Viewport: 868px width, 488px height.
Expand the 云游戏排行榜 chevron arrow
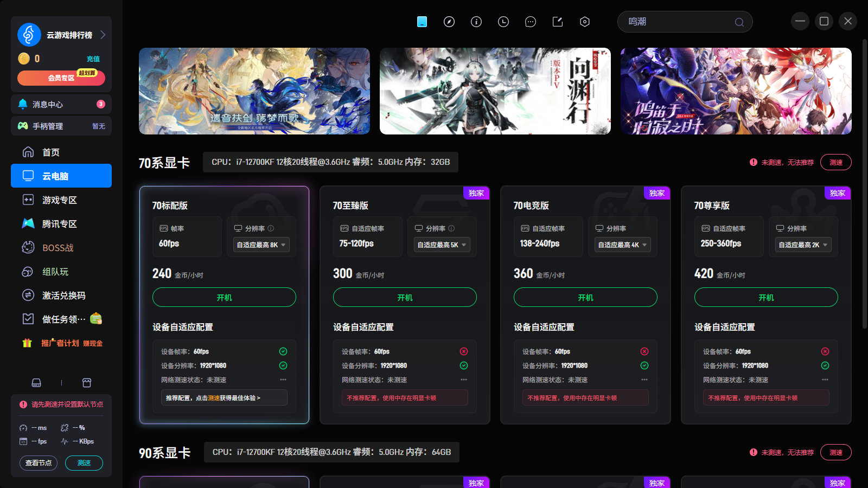click(x=103, y=35)
